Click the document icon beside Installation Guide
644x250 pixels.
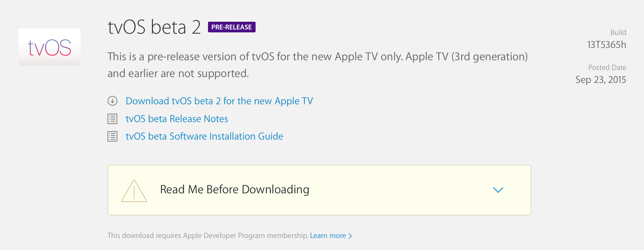(112, 136)
